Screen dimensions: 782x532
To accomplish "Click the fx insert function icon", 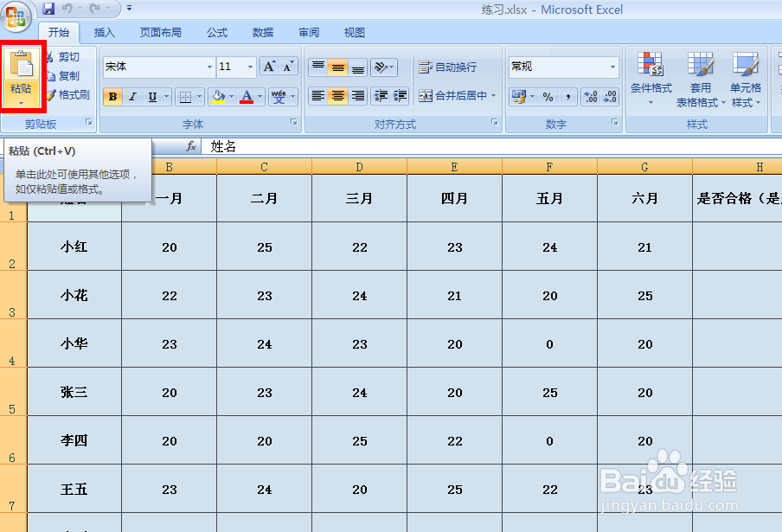I will (191, 146).
